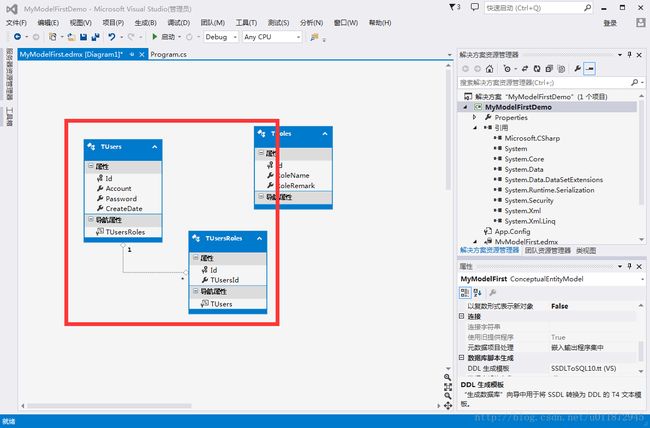Save the current file with disk icon

(83, 37)
